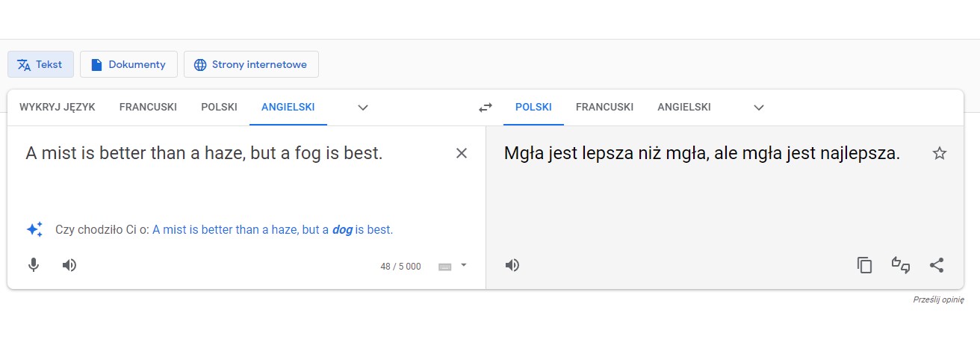
Task: Save translation with the star icon
Action: (x=940, y=153)
